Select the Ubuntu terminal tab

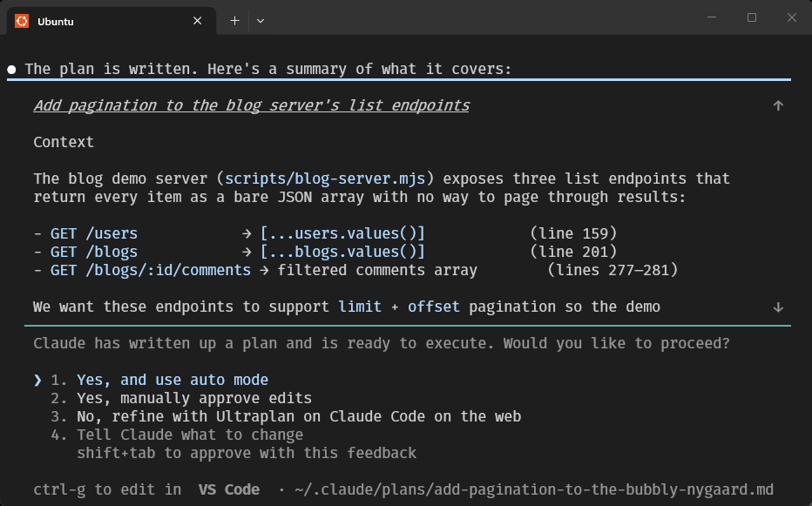click(x=111, y=21)
